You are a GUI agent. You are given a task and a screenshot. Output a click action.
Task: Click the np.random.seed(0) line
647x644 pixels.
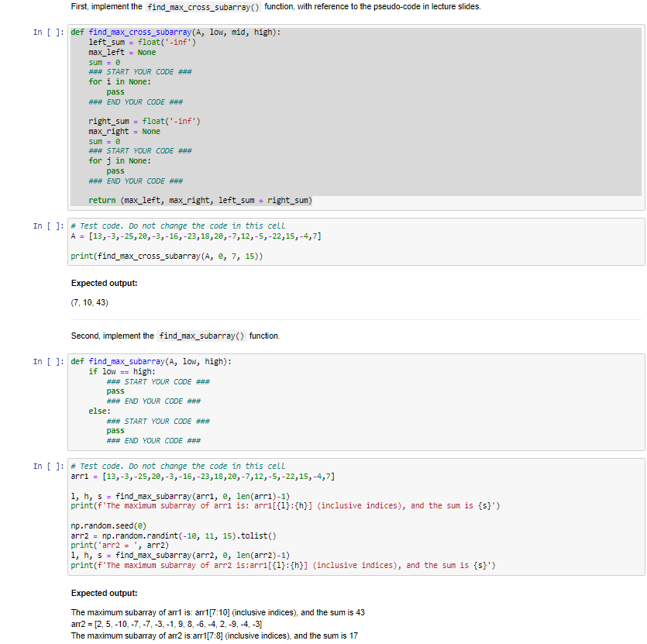click(x=108, y=526)
